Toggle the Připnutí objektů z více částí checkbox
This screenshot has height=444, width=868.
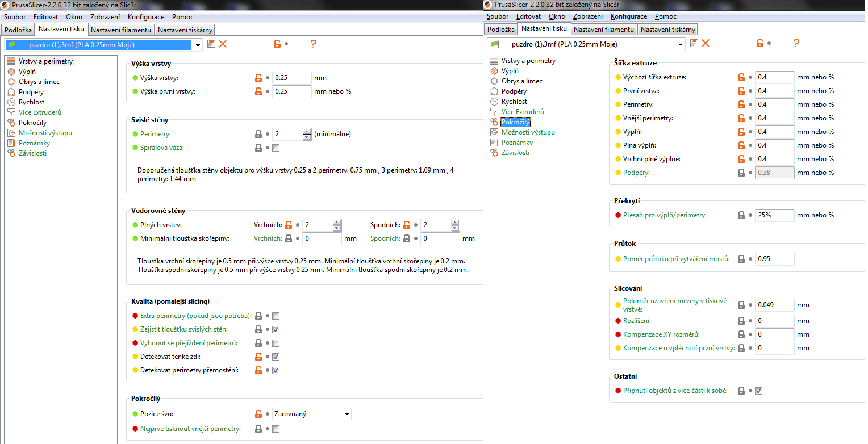pyautogui.click(x=759, y=391)
